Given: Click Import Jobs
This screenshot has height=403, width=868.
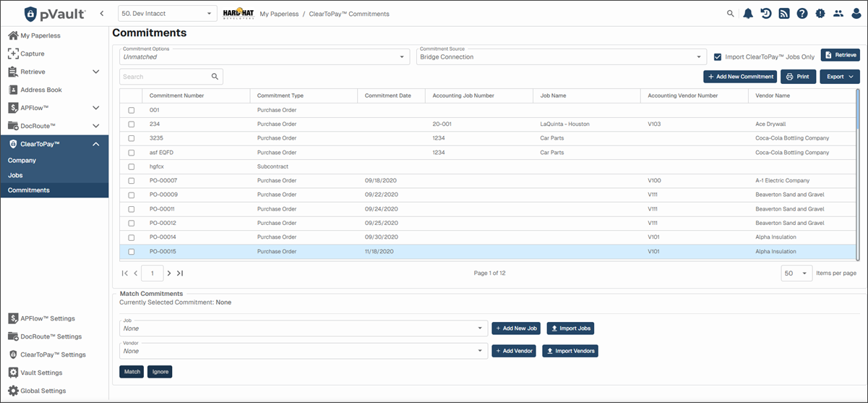Looking at the screenshot, I should click(x=570, y=328).
